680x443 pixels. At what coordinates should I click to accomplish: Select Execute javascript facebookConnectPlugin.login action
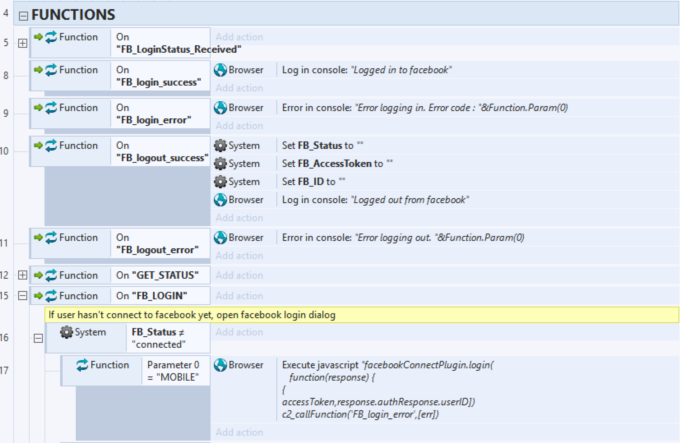pos(388,390)
